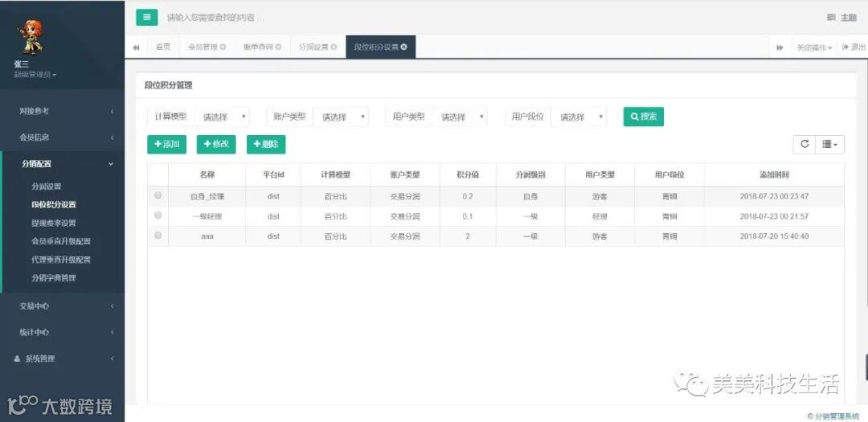Open the 计算模型 dropdown filter

(223, 117)
